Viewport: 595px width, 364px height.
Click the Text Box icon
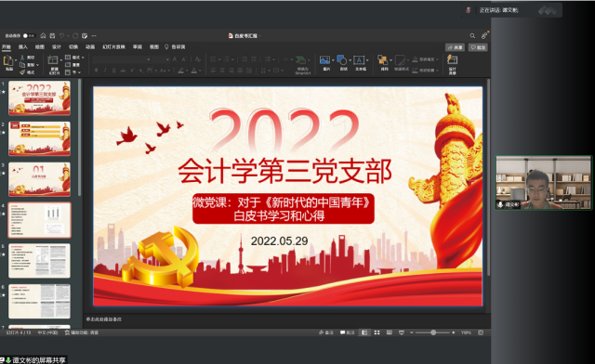tap(359, 60)
